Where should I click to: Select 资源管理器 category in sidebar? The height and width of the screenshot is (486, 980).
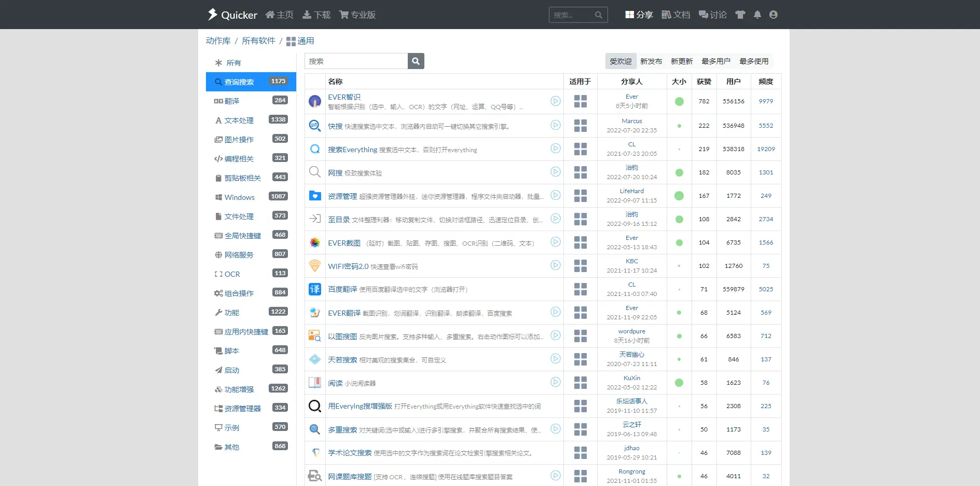(251, 409)
